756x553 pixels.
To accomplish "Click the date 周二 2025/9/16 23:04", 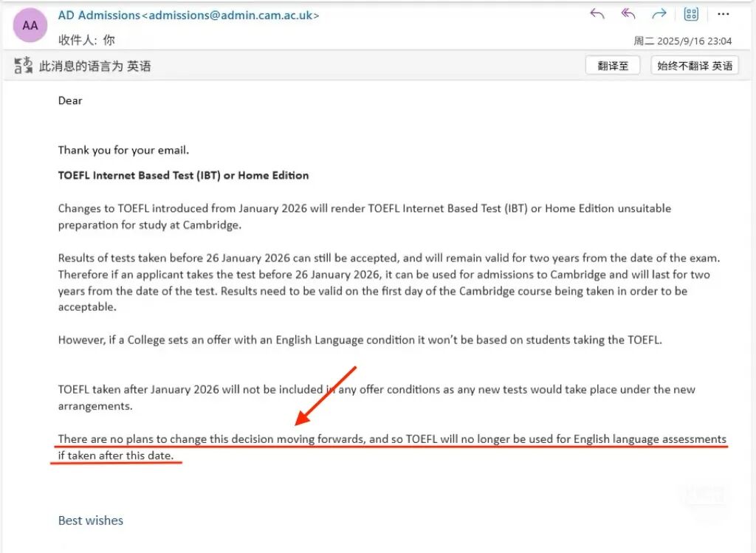I will 682,41.
